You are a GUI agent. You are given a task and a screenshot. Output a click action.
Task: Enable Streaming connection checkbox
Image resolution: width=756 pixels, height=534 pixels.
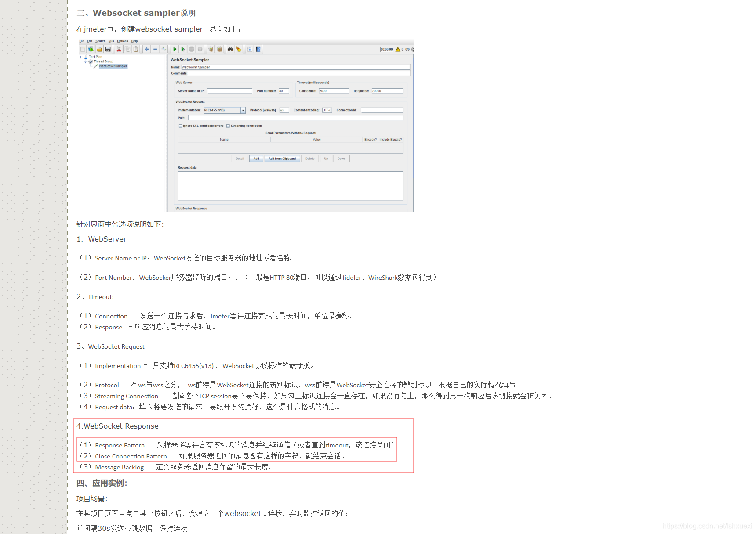(x=228, y=126)
